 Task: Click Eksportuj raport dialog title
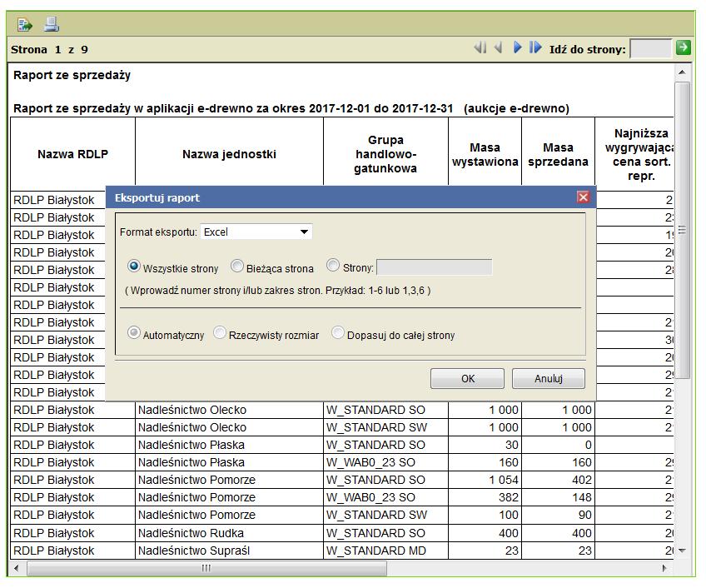click(157, 197)
